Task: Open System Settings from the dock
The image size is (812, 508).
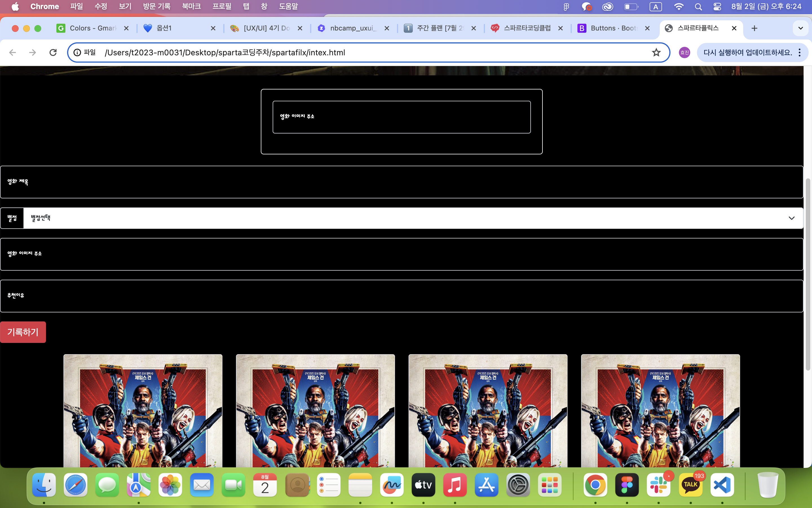Action: [518, 485]
